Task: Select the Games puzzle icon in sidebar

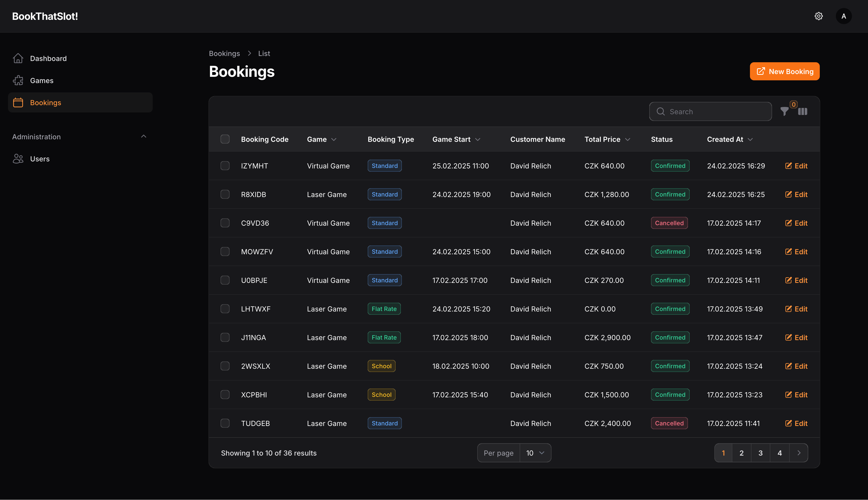Action: [x=18, y=80]
